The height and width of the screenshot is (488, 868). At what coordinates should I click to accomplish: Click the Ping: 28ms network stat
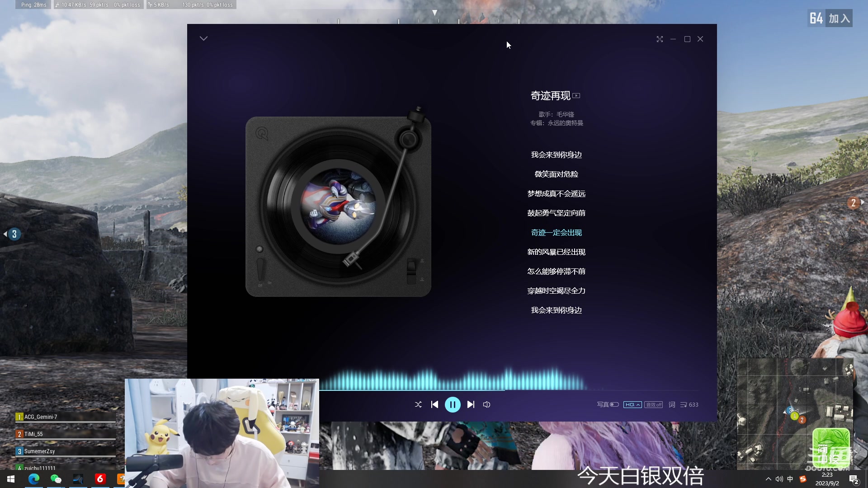point(34,5)
